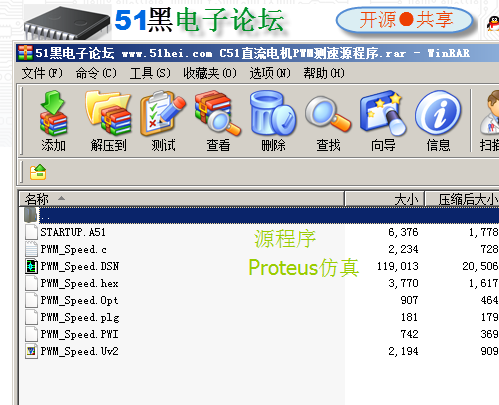Viewport: 499px width, 405px height.
Task: Open the 命令(C) menu
Action: click(x=96, y=73)
